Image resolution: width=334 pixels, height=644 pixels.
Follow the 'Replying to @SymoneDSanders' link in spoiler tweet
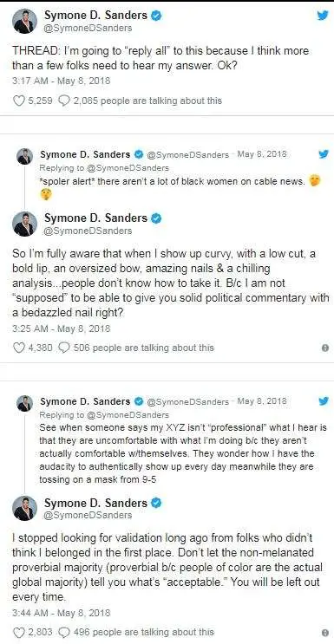pyautogui.click(x=104, y=167)
